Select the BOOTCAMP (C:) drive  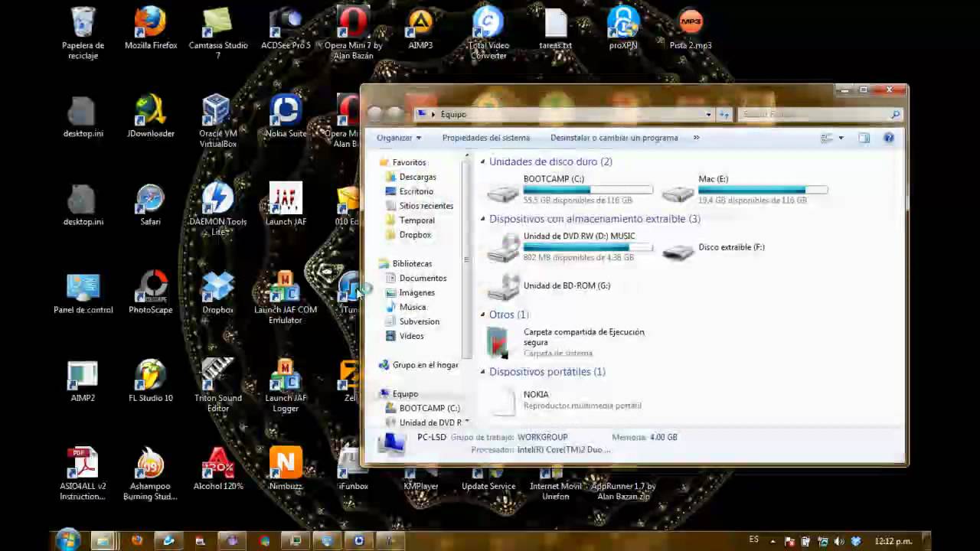point(570,189)
